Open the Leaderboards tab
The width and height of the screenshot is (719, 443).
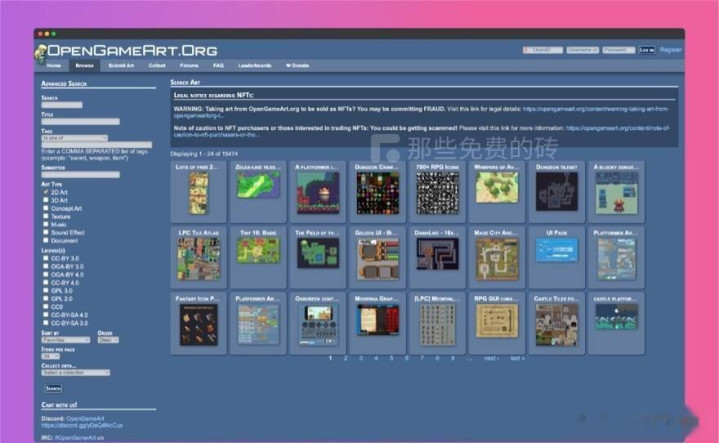pos(254,66)
